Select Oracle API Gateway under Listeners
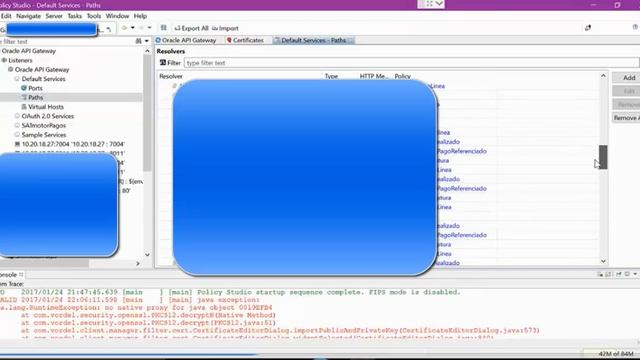Screen dimensions: 640x360 point(42,70)
